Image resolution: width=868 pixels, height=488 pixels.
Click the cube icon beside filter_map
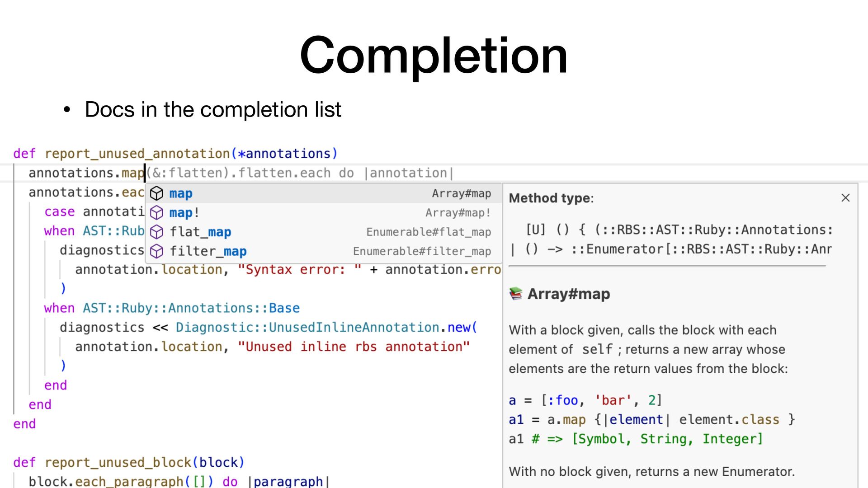156,251
